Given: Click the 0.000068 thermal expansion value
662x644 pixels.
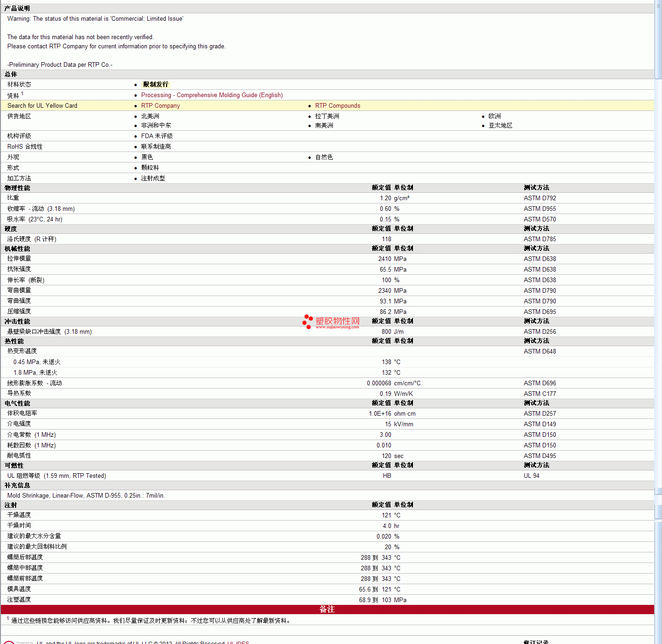Looking at the screenshot, I should (379, 383).
